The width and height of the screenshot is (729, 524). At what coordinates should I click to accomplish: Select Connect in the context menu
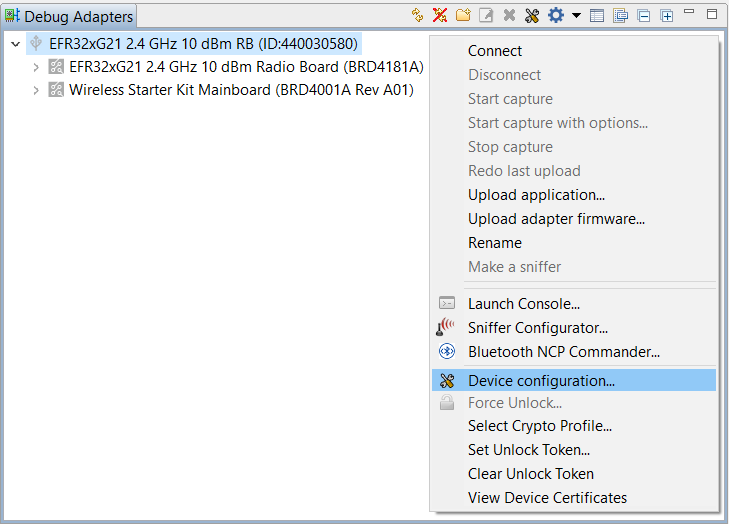(495, 51)
